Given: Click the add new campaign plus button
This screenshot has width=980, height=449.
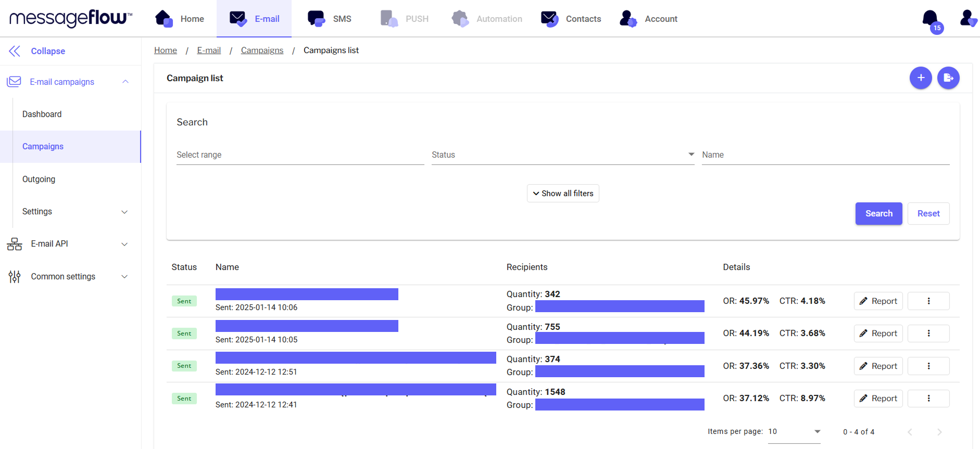Looking at the screenshot, I should point(921,78).
